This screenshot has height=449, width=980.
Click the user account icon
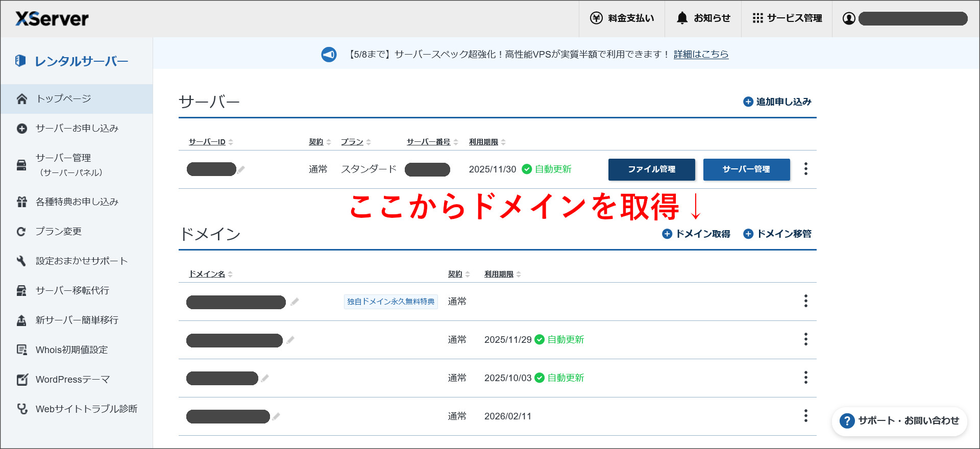(849, 18)
